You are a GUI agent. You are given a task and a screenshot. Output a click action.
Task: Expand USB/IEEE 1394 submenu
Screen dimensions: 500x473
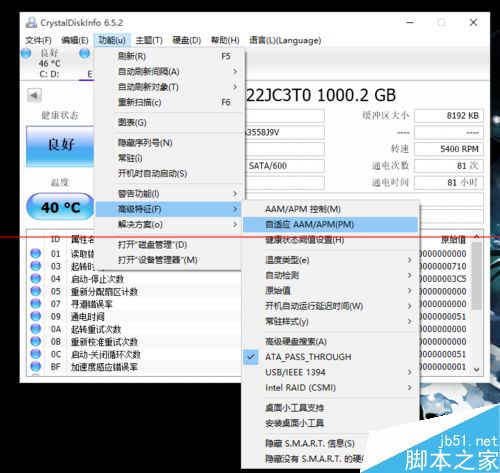[330, 372]
